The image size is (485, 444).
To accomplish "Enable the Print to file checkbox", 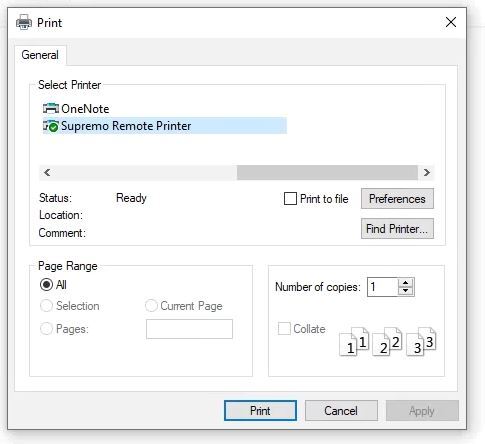I will 290,199.
